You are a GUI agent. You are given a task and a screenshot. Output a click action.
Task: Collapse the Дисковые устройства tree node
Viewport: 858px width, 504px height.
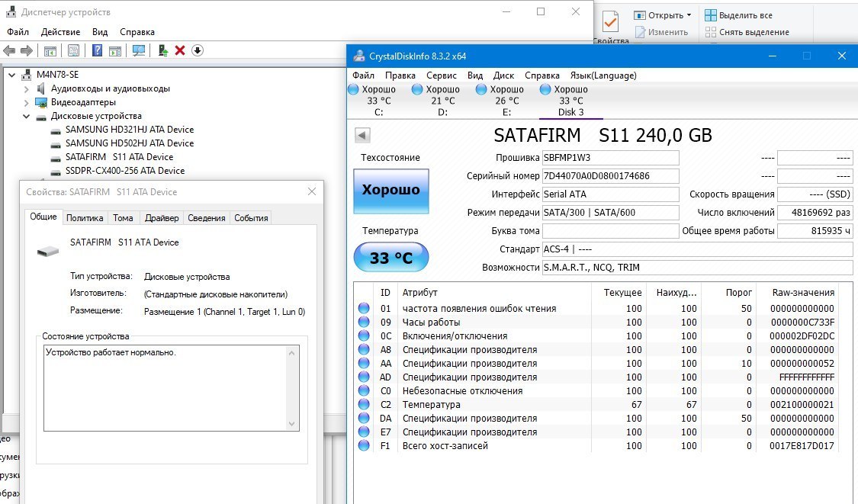27,116
